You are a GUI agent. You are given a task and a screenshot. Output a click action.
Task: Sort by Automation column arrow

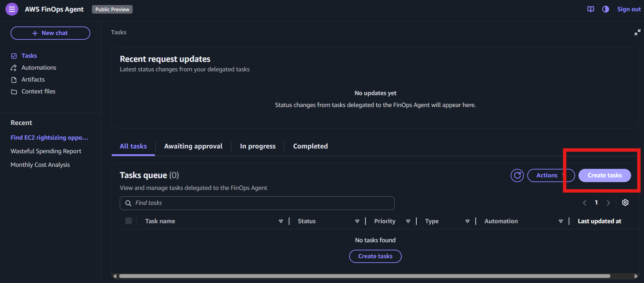pos(561,221)
